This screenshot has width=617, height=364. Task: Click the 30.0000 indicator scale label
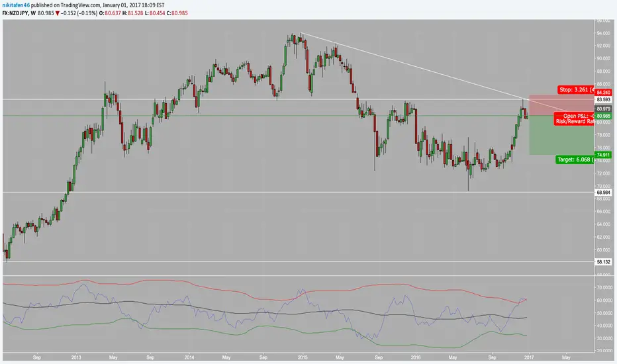coord(604,338)
